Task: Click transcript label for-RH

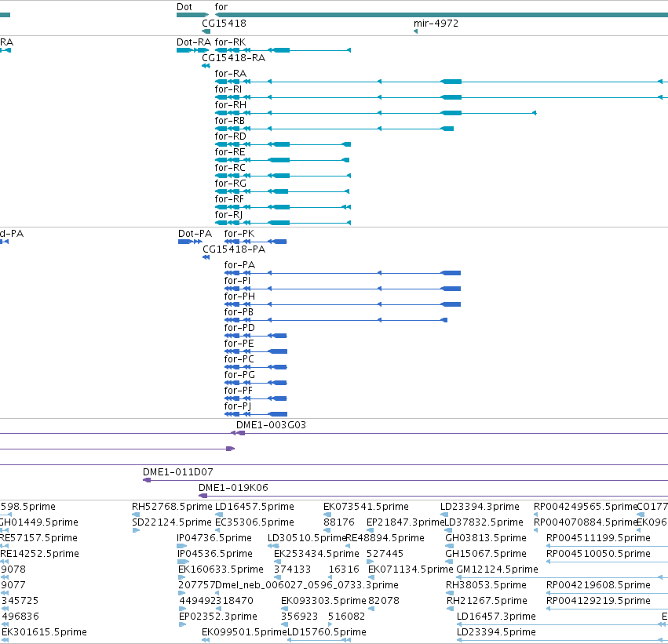Action: click(x=231, y=105)
